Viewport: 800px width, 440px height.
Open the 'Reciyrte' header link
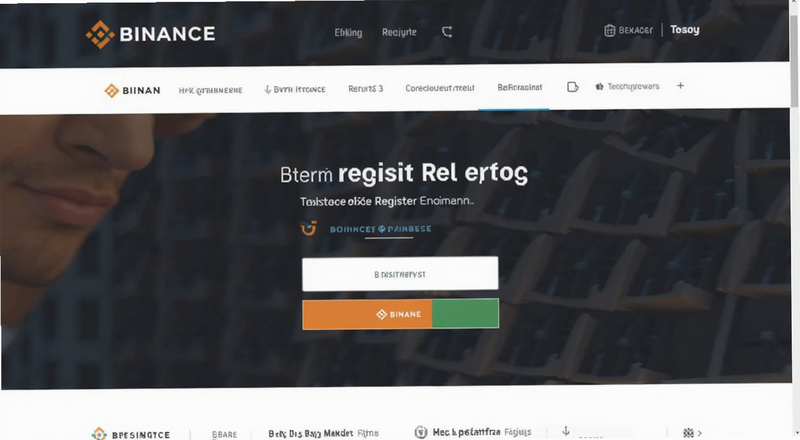click(x=399, y=32)
